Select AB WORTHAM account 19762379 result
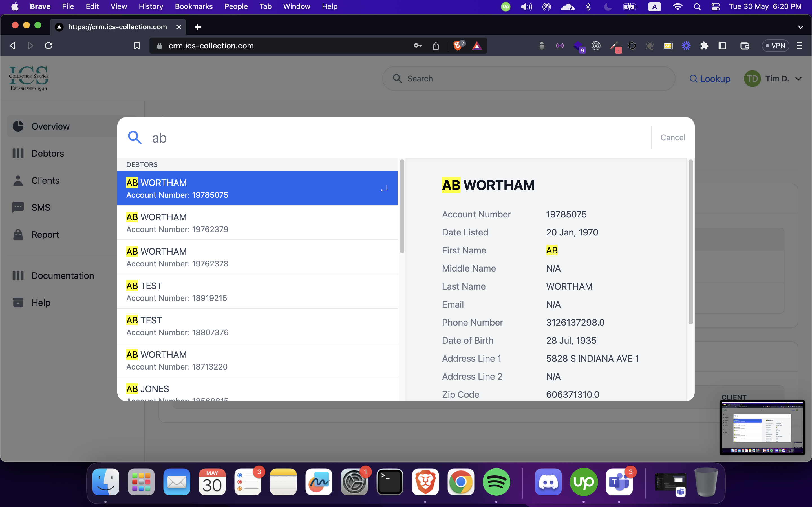Viewport: 812px width, 507px height. [x=257, y=223]
